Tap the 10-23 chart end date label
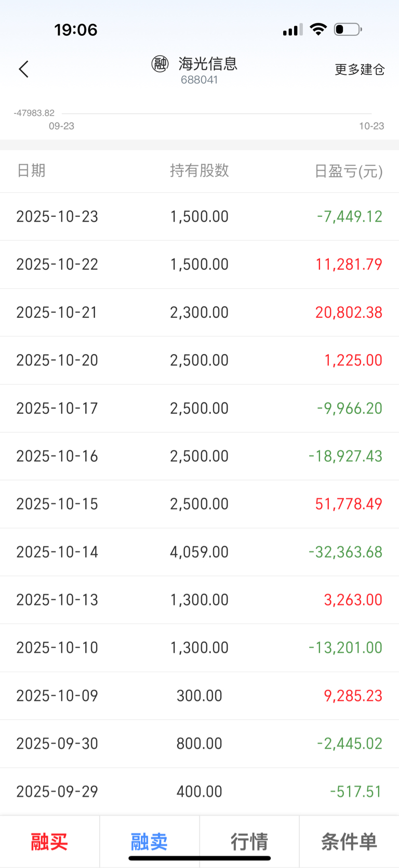This screenshot has width=399, height=868. pos(371,126)
